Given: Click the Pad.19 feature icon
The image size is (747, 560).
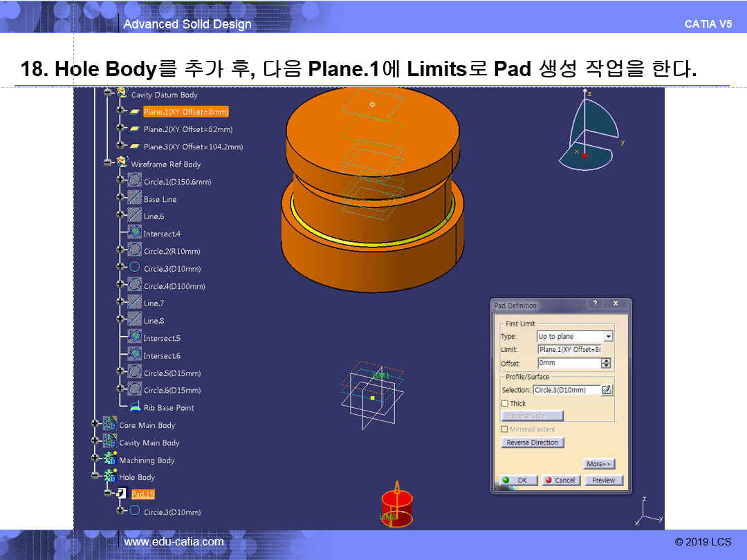Looking at the screenshot, I should [121, 494].
